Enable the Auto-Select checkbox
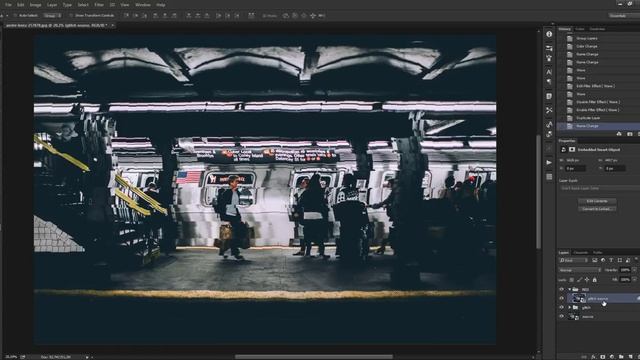The width and height of the screenshot is (640, 360). click(x=16, y=16)
